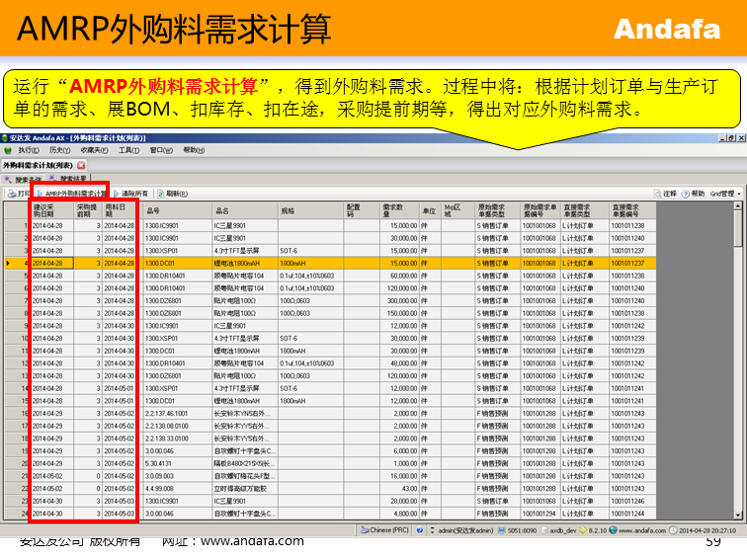747x560 pixels.
Task: Open the 收藏夹 favorites menu
Action: tap(94, 150)
